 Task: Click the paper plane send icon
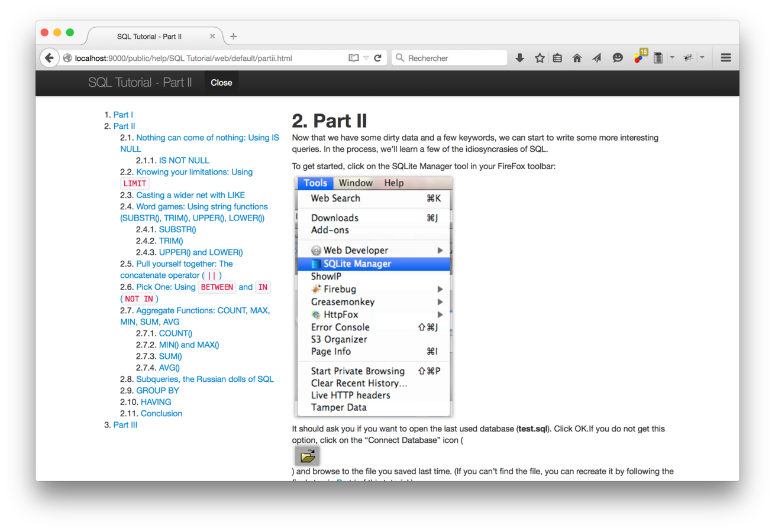coord(597,58)
